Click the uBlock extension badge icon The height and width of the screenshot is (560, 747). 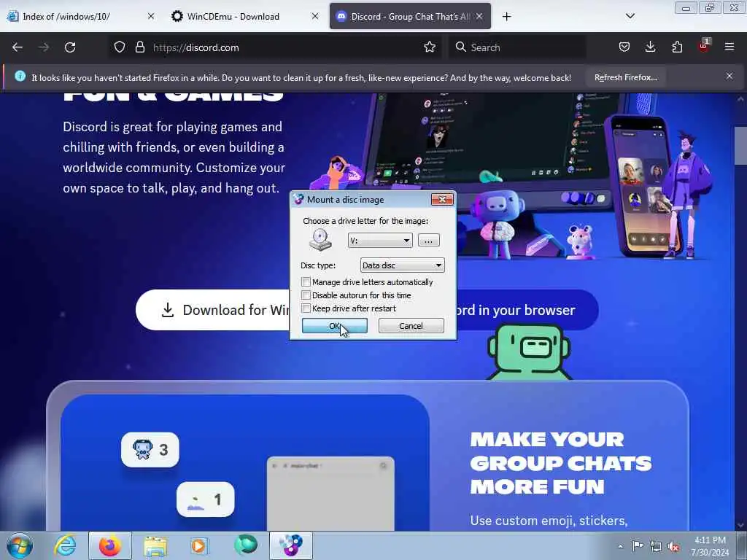pyautogui.click(x=704, y=46)
